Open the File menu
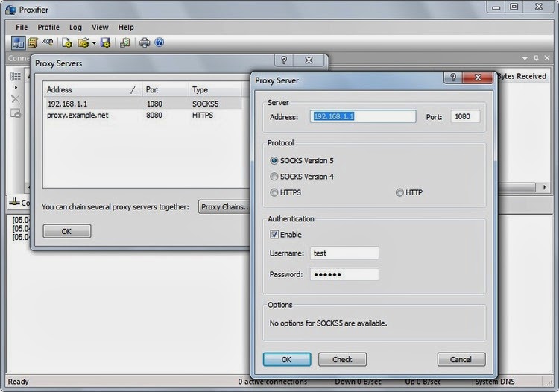559x392 pixels. (x=22, y=27)
